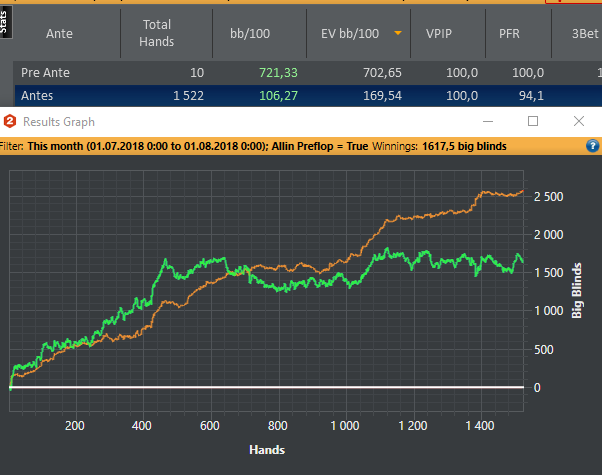Click the 702,65 EV bb/100 value
The width and height of the screenshot is (602, 475).
(x=382, y=73)
